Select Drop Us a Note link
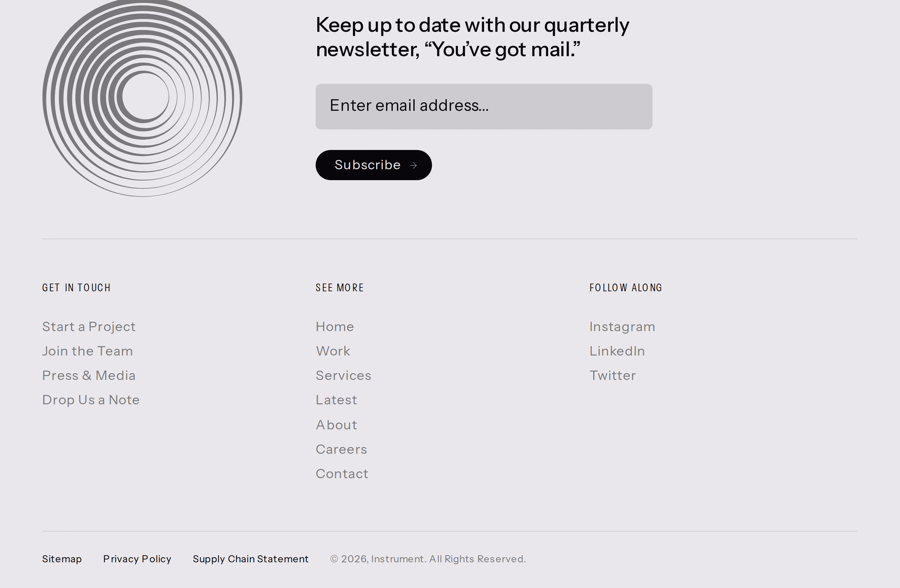 pyautogui.click(x=91, y=400)
